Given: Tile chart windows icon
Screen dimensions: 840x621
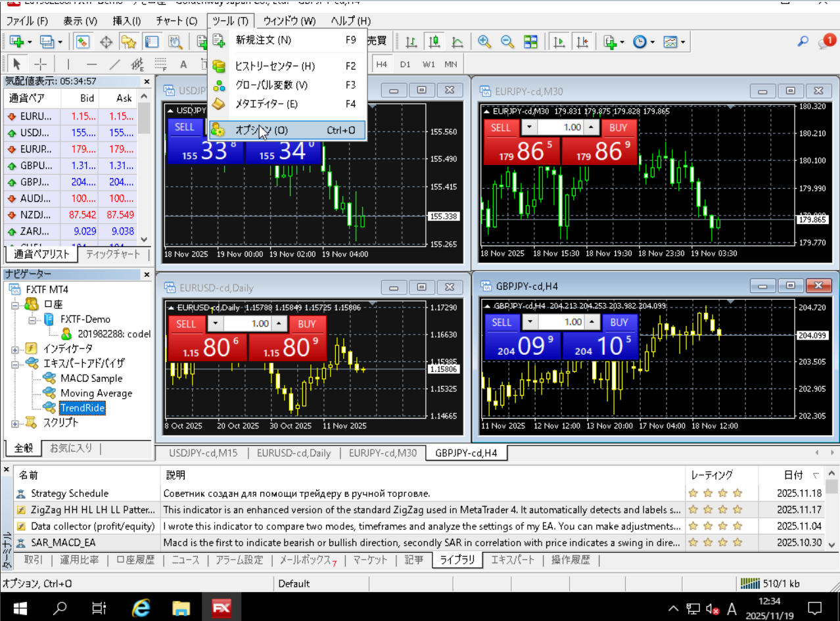Looking at the screenshot, I should tap(530, 42).
